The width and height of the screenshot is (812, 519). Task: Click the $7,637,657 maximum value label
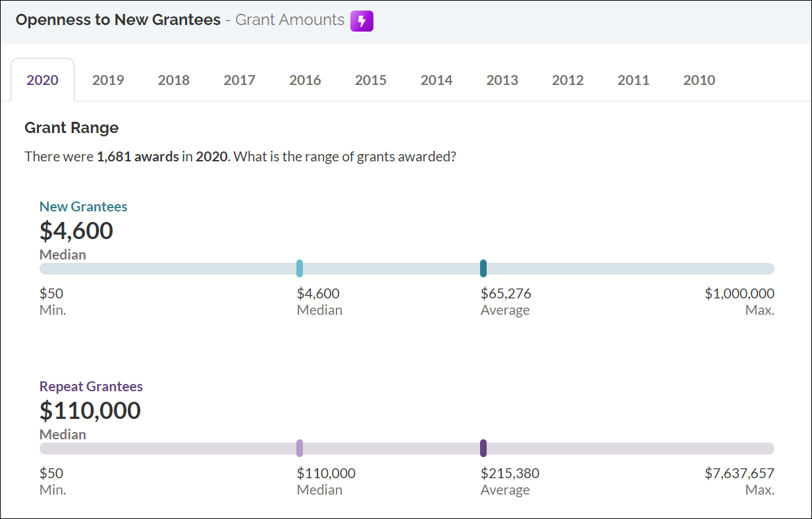(740, 473)
